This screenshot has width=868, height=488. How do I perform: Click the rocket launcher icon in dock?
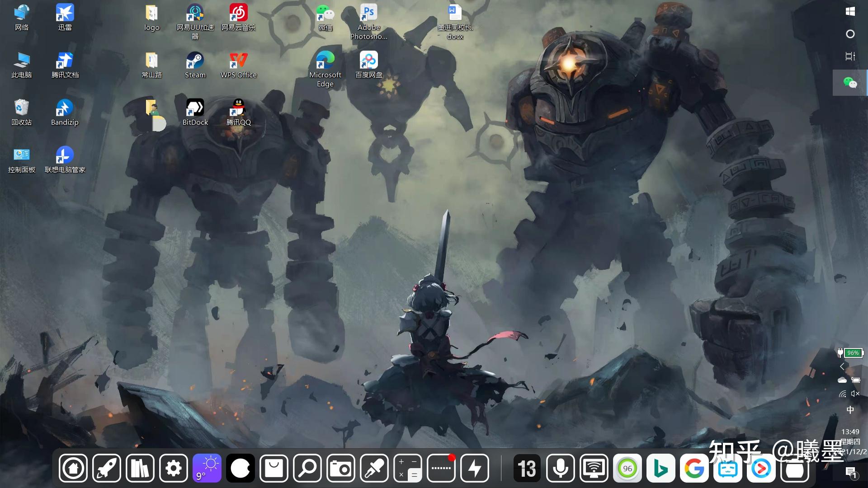(107, 468)
